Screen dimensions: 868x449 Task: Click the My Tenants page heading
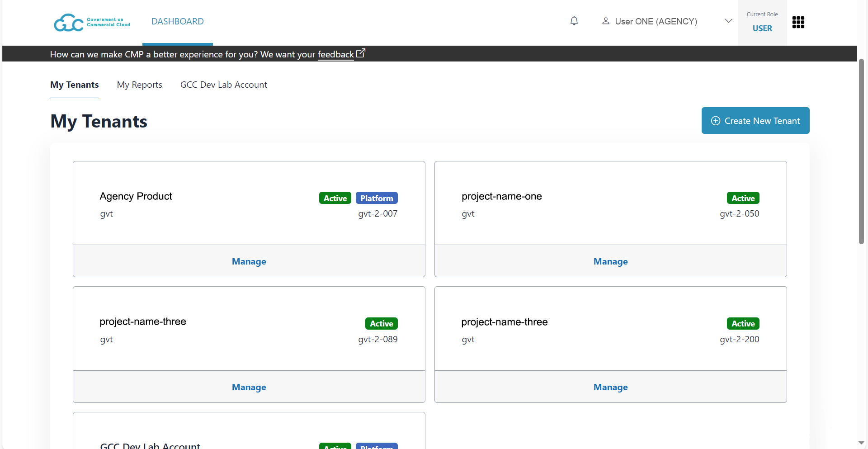[x=99, y=121]
